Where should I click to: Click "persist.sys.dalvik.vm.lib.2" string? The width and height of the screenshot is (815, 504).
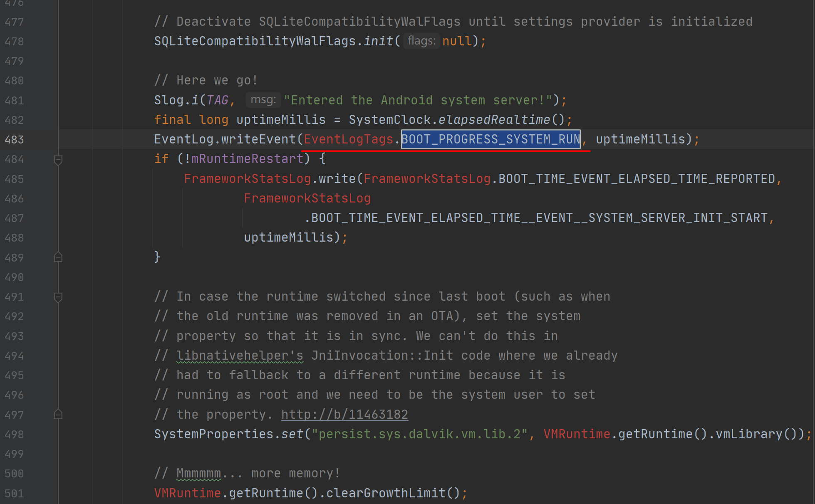[420, 434]
